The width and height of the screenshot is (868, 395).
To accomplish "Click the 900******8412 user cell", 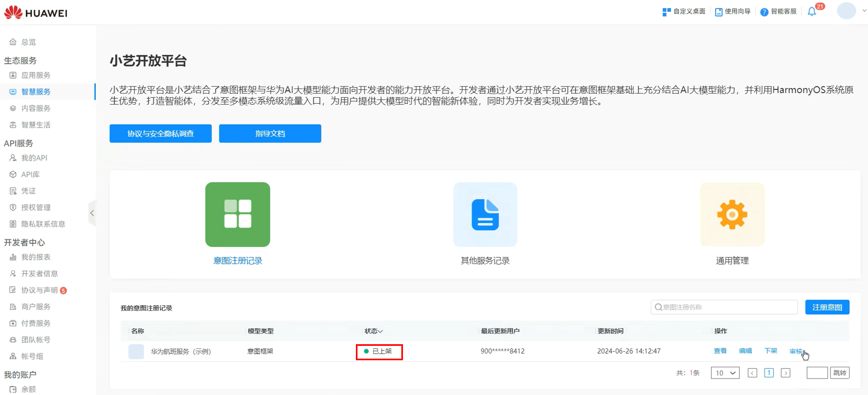I will pos(502,352).
